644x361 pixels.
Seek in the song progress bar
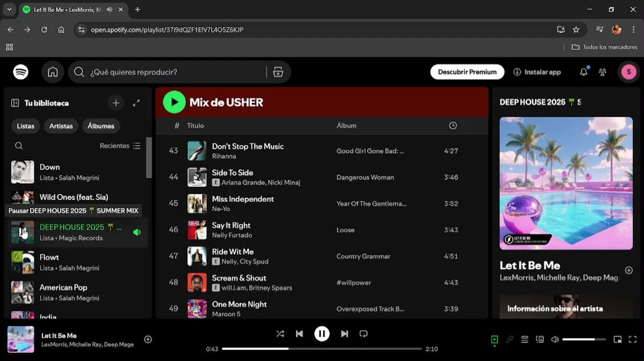click(x=322, y=349)
